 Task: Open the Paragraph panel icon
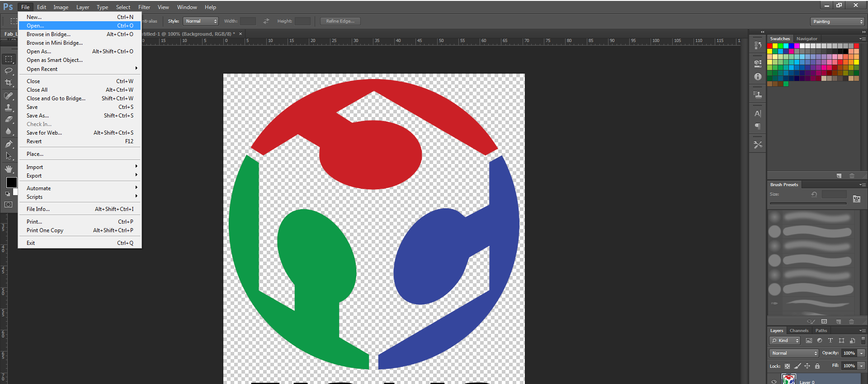coord(758,126)
